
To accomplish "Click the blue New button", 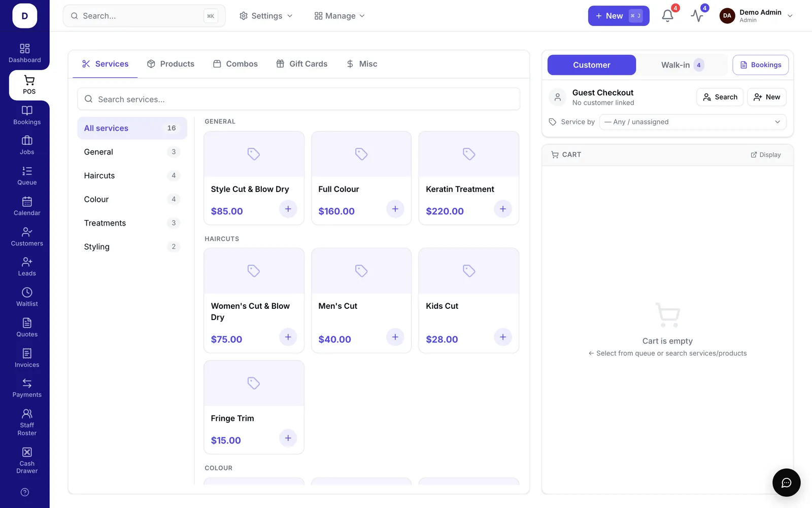I will point(619,16).
